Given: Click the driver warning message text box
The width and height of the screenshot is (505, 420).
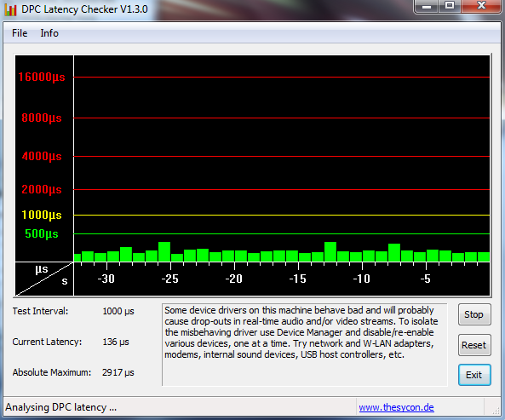Looking at the screenshot, I should click(x=305, y=344).
